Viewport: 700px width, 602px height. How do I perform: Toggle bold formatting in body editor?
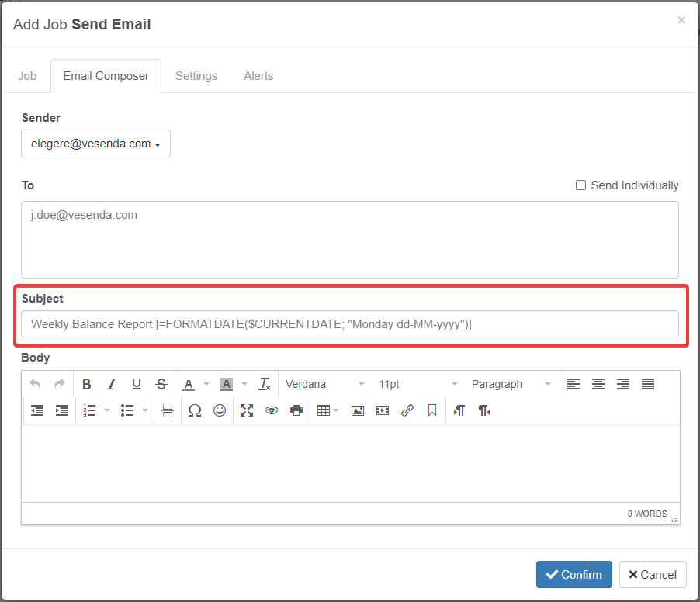click(x=87, y=384)
